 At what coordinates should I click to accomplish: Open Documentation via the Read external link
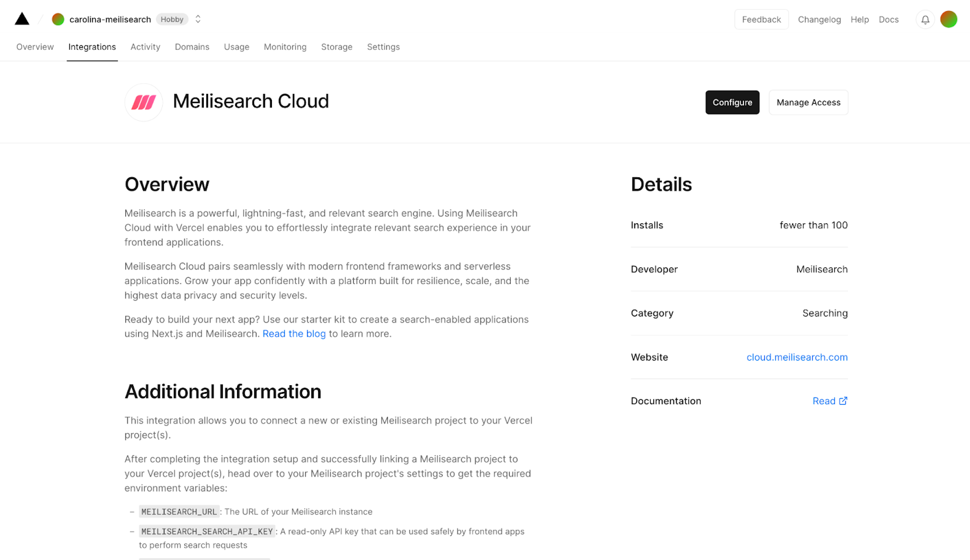830,401
